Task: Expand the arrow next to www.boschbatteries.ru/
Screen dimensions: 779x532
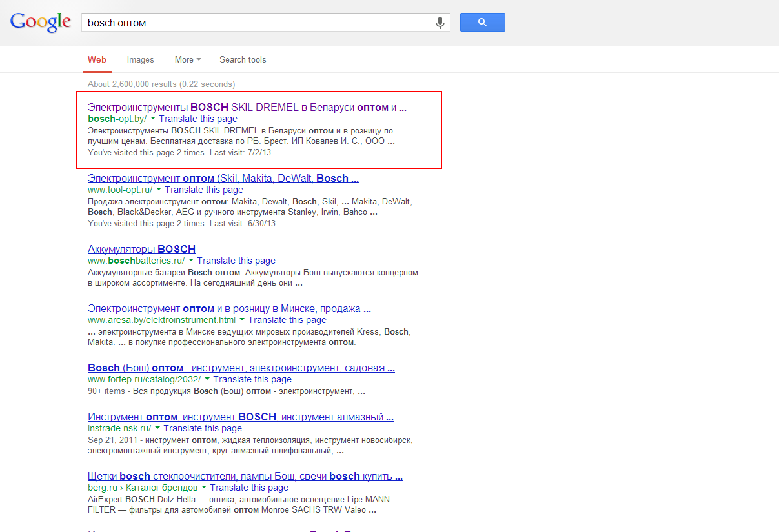Action: pyautogui.click(x=191, y=261)
